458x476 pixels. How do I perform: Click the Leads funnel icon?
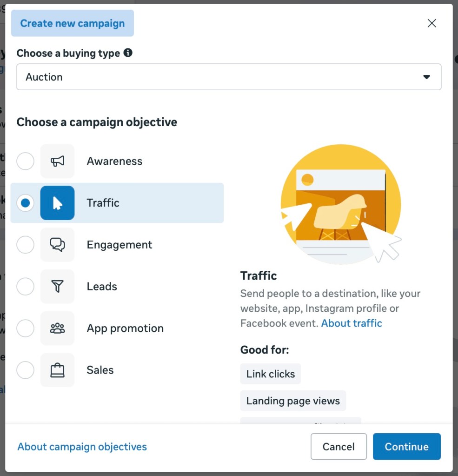57,287
